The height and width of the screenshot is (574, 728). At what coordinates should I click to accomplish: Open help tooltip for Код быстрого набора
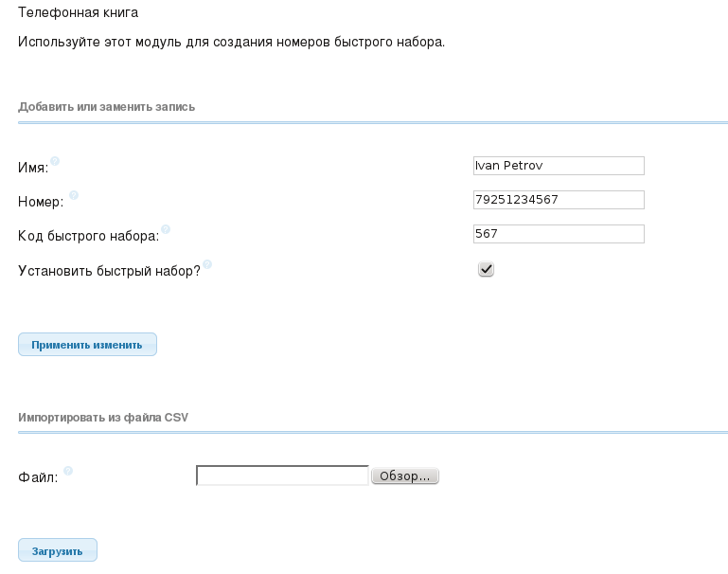coord(166,229)
